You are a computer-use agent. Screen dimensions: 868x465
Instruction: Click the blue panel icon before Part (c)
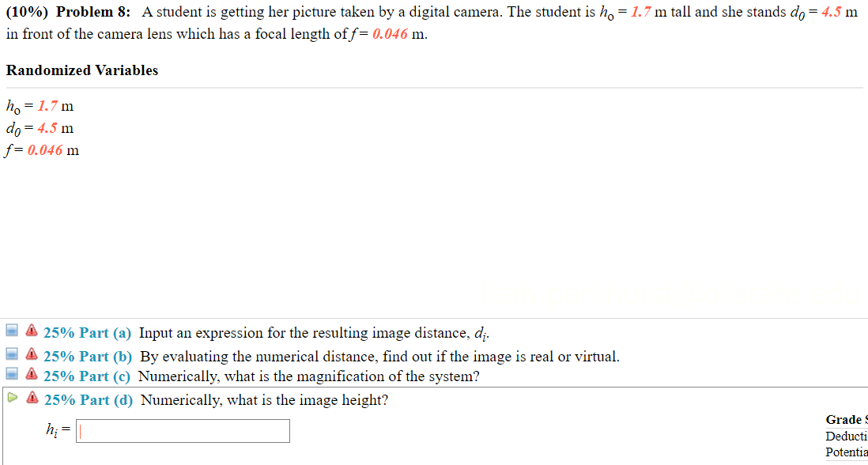pos(11,375)
